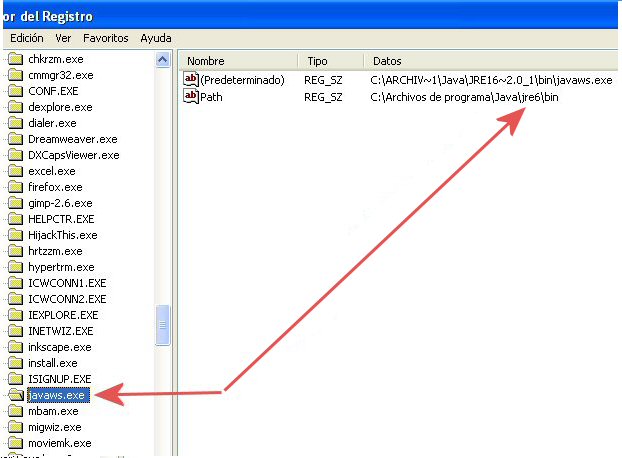Select the inkscape.exe key

[x=60, y=347]
